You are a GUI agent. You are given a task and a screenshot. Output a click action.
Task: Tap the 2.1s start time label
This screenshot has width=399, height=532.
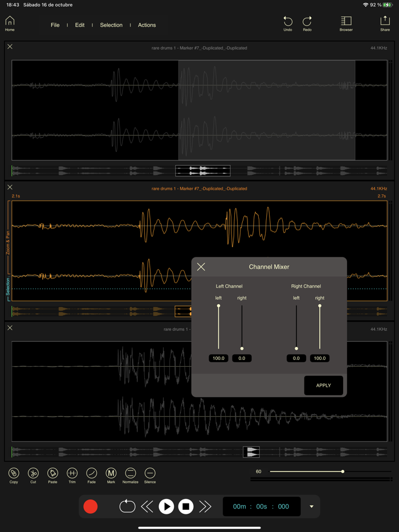coord(15,196)
